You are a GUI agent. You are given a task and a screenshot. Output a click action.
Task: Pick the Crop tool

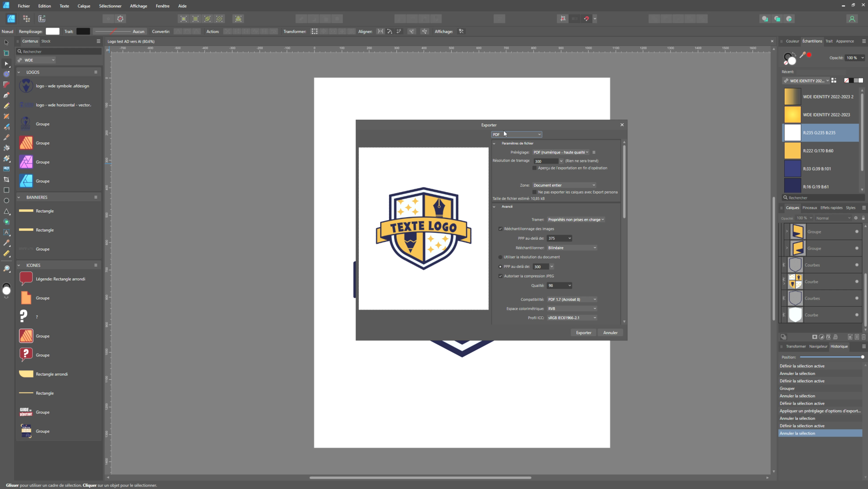(x=6, y=179)
